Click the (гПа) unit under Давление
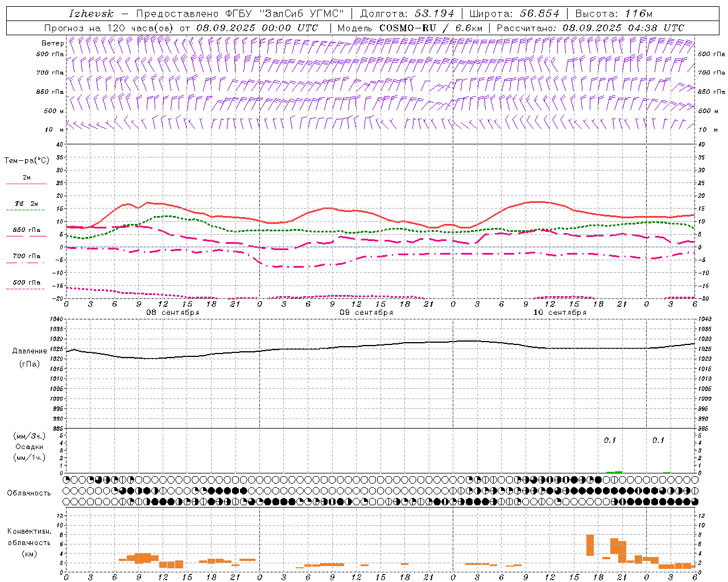Image resolution: width=728 pixels, height=582 pixels. pyautogui.click(x=30, y=364)
